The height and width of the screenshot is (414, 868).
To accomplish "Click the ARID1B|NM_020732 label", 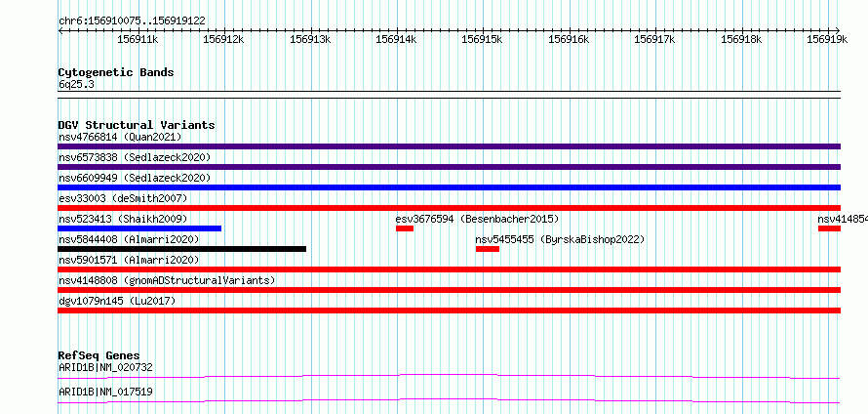I will [105, 367].
